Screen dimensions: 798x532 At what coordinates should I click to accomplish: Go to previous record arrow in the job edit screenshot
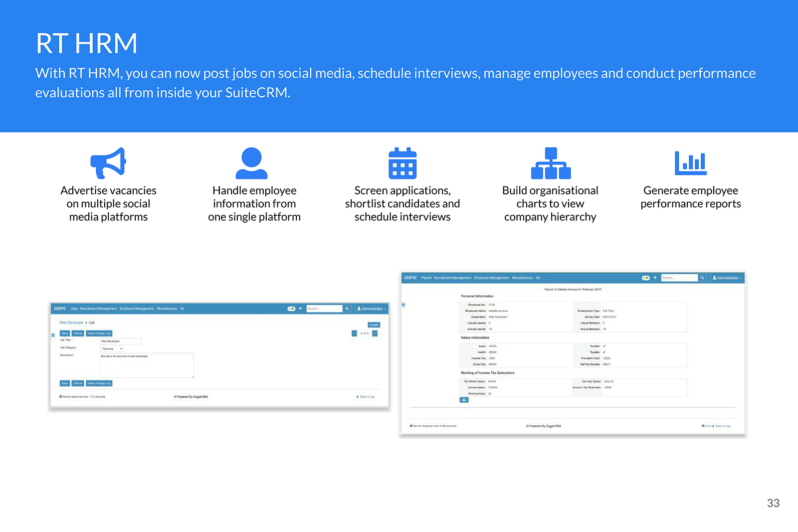coord(354,333)
